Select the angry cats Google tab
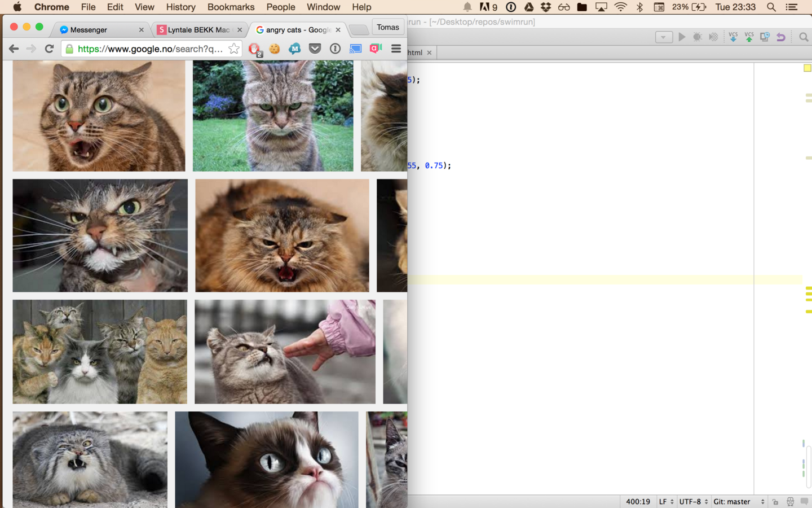Viewport: 812px width, 508px height. [297, 30]
